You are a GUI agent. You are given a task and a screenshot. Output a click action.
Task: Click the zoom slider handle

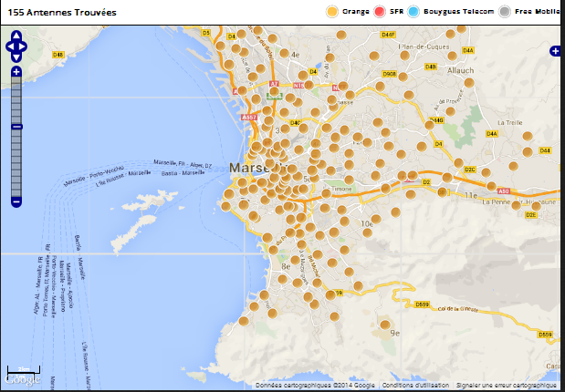[x=16, y=127]
